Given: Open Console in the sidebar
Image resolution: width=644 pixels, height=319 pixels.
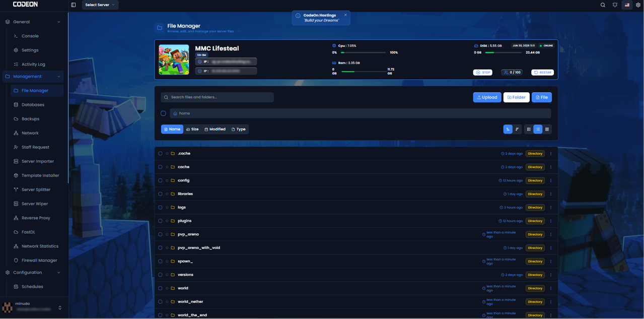Looking at the screenshot, I should click(30, 36).
